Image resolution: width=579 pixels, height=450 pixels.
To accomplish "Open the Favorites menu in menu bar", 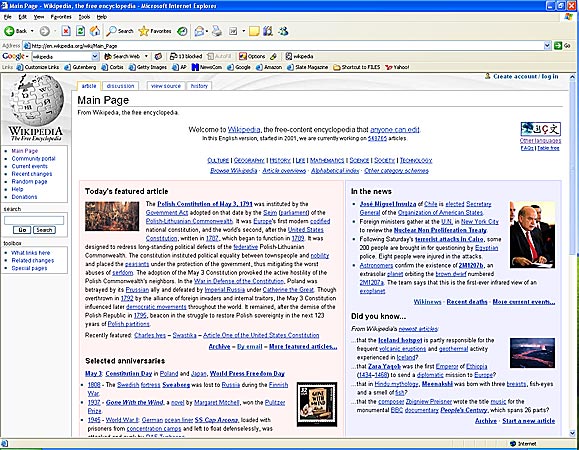I will 61,17.
